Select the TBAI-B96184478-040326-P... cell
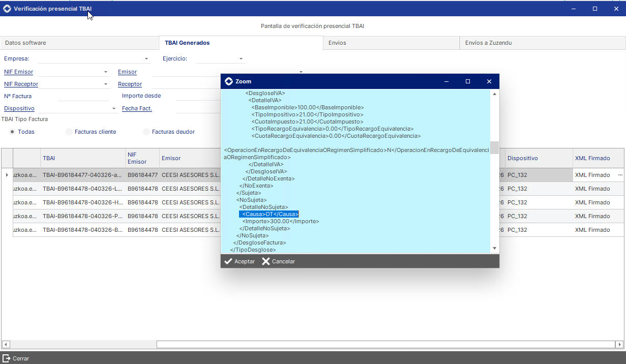Viewport: 626px width, 364px height. tap(83, 216)
